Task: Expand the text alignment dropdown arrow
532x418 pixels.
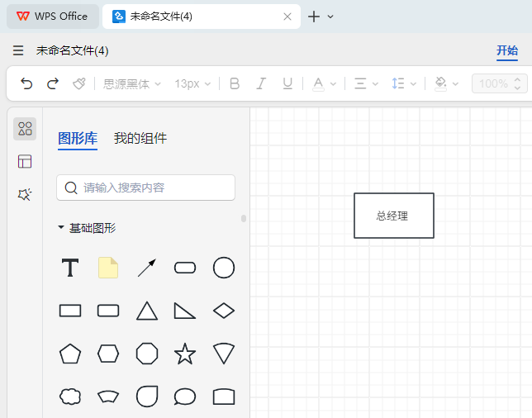Action: point(375,83)
